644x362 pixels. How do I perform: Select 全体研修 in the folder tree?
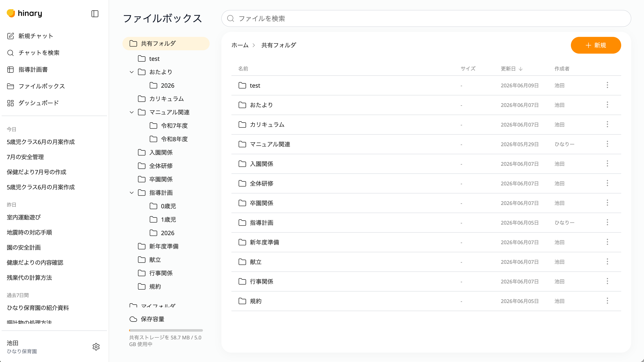(x=155, y=166)
